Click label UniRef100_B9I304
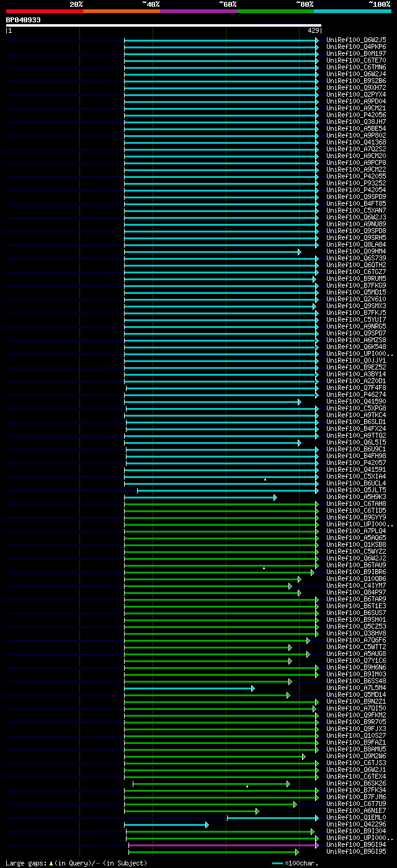Screen dimensions: 397x868 (356, 831)
